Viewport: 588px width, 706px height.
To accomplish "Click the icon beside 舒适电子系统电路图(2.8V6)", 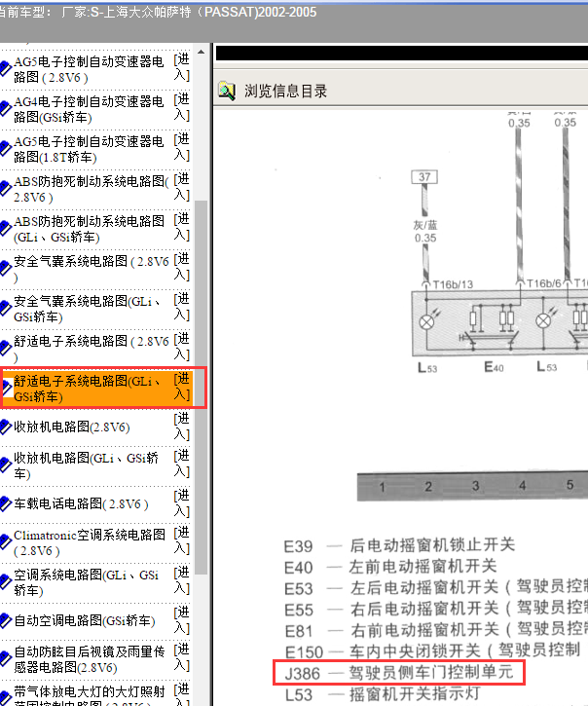I will [6, 349].
